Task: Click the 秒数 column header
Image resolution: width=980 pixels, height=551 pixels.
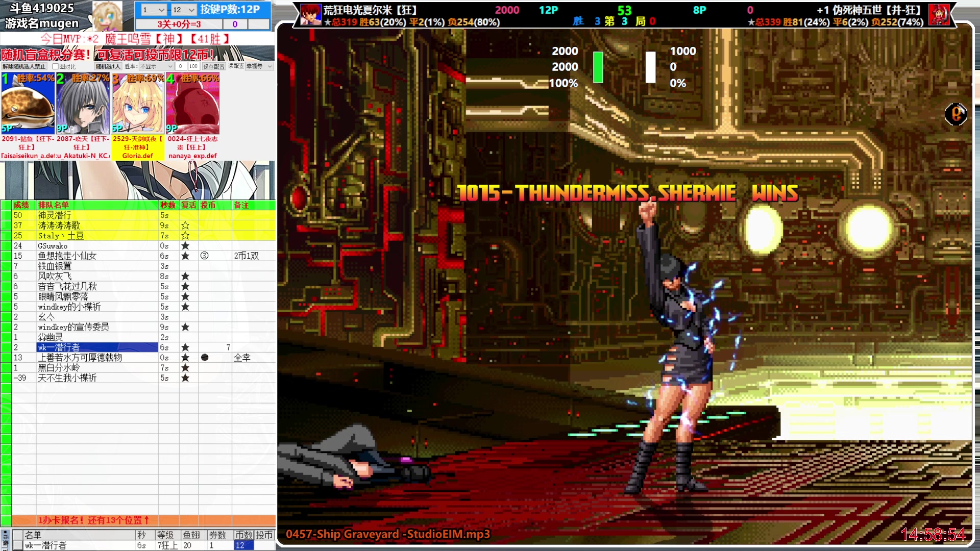Action: click(x=168, y=205)
